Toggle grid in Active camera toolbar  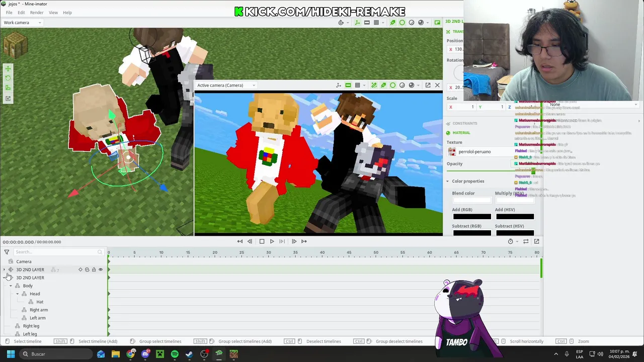(x=357, y=85)
